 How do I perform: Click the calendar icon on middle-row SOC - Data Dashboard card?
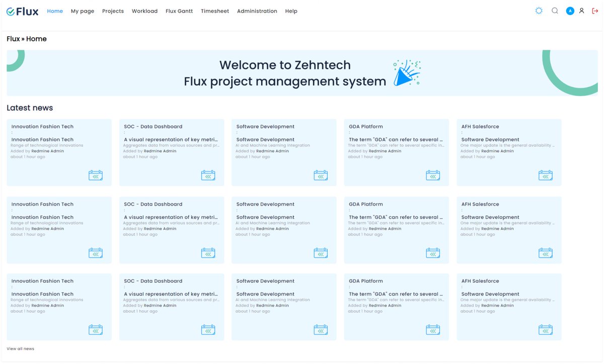coord(208,253)
